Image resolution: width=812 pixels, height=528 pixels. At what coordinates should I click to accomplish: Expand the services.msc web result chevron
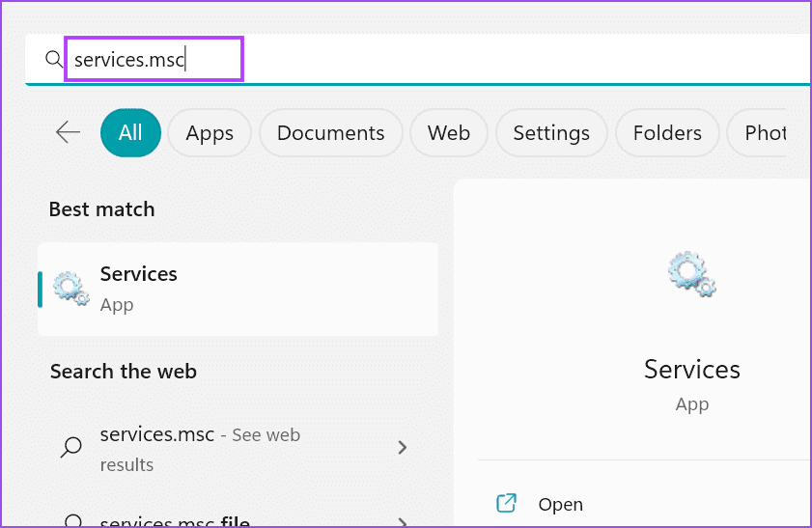(402, 447)
